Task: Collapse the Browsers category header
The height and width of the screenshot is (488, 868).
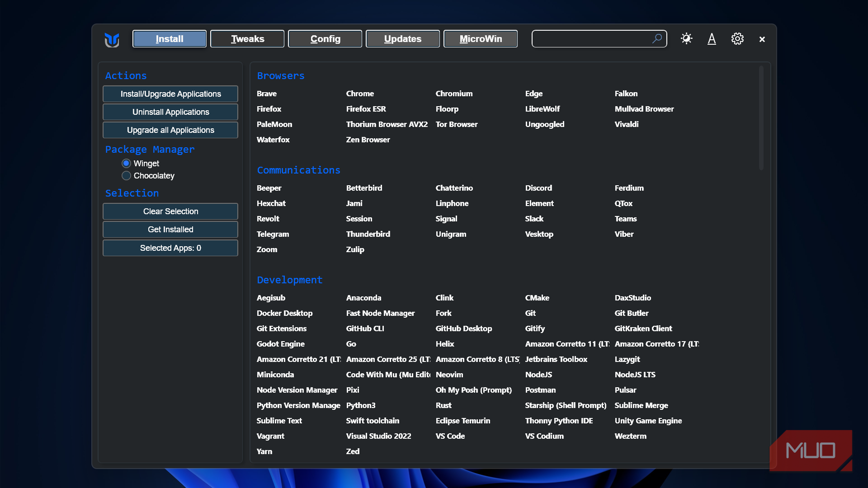Action: (281, 76)
